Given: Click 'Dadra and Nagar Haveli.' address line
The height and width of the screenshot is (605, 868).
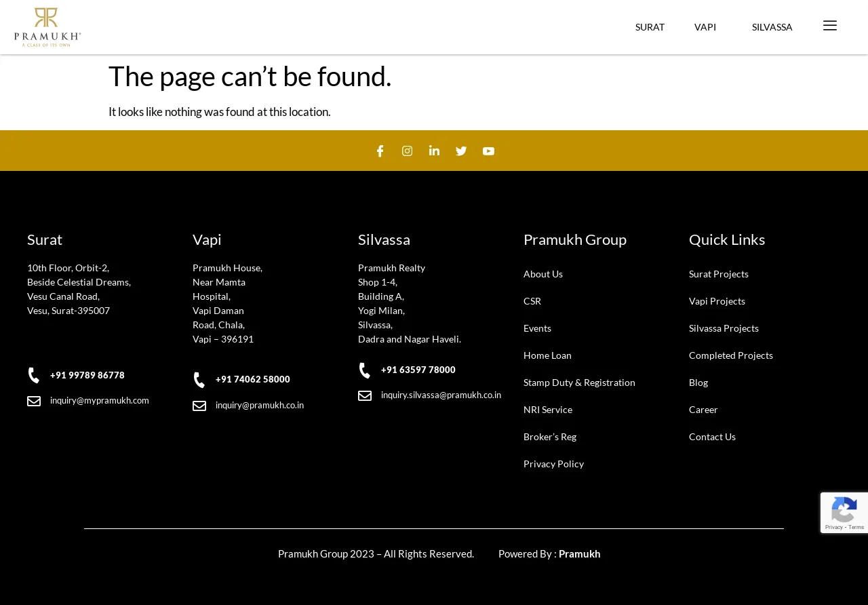Looking at the screenshot, I should pyautogui.click(x=410, y=339).
